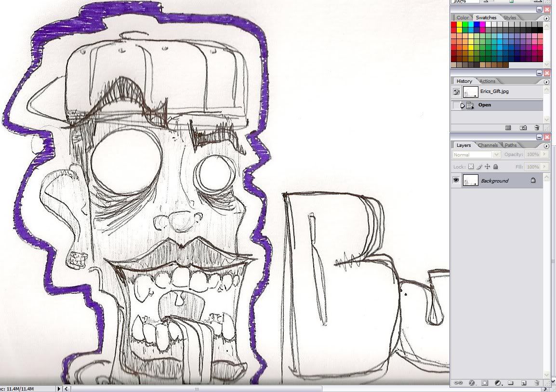Open the status bar info arrow menu

pos(59,389)
